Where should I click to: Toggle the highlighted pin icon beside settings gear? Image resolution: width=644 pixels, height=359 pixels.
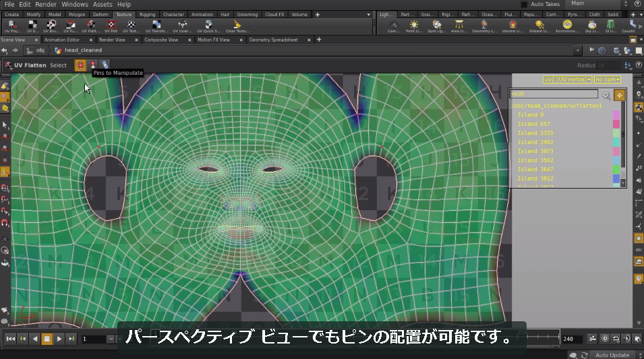(619, 95)
